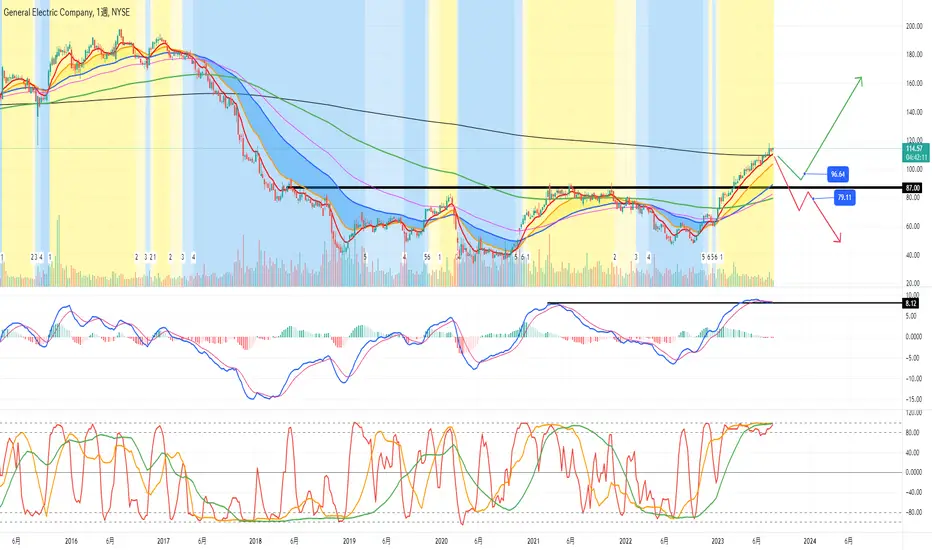Image resolution: width=932 pixels, height=550 pixels.
Task: Click the 2016 label on time axis
Action: [x=71, y=541]
